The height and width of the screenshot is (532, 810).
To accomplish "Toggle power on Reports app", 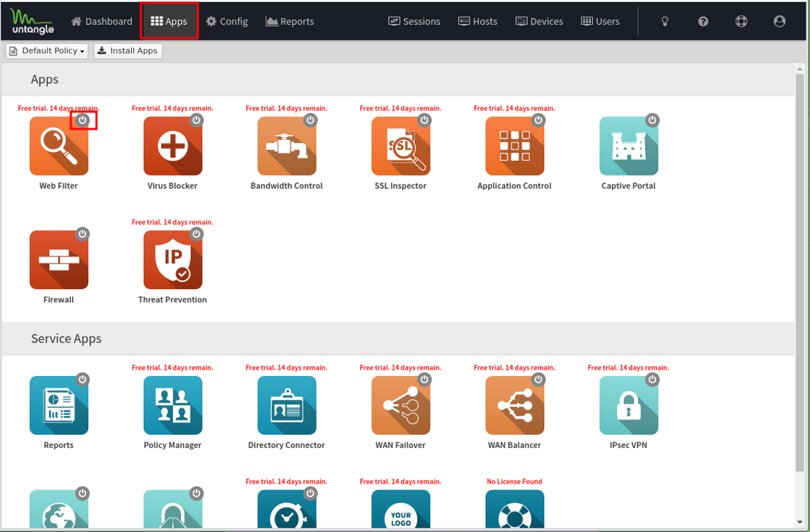I will coord(82,380).
